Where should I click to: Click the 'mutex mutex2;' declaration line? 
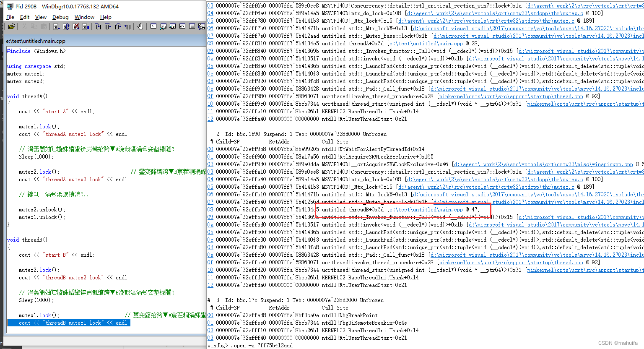click(26, 81)
